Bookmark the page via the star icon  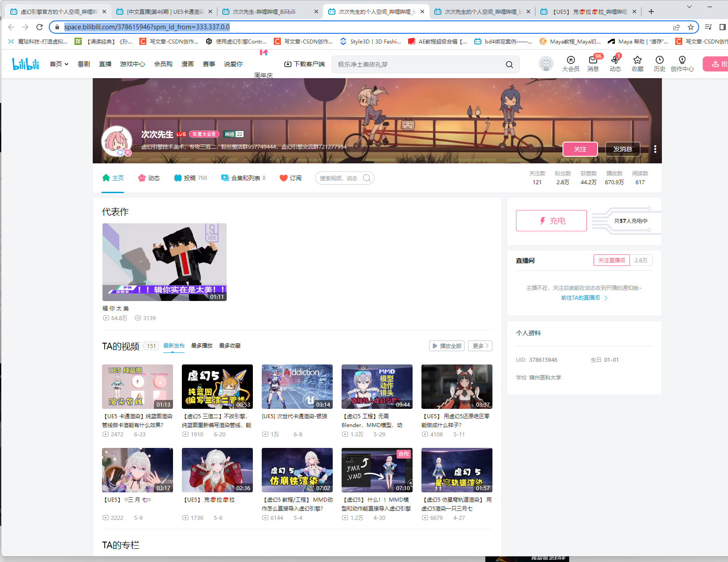pos(691,27)
